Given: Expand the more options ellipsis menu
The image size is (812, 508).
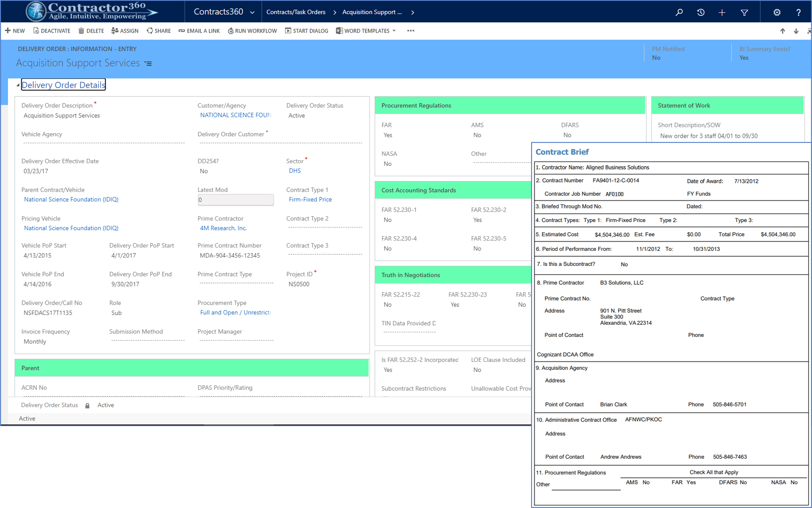Looking at the screenshot, I should (x=410, y=30).
